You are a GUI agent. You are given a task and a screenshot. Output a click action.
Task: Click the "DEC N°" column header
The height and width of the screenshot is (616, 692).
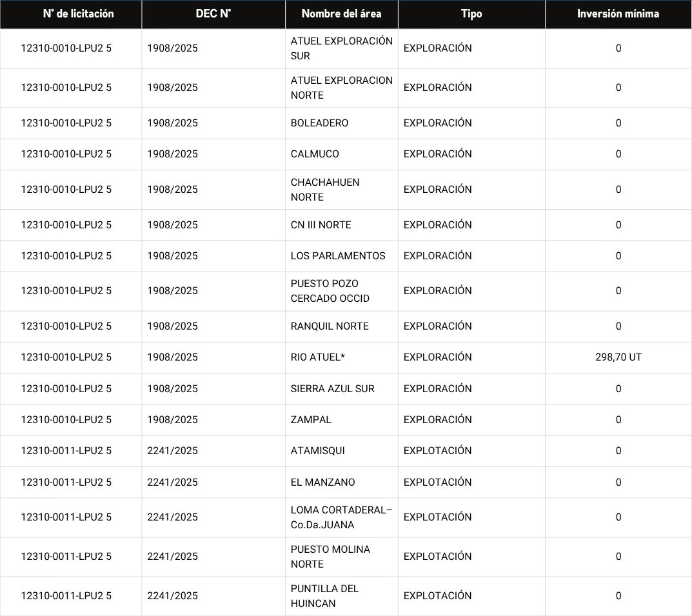[213, 14]
